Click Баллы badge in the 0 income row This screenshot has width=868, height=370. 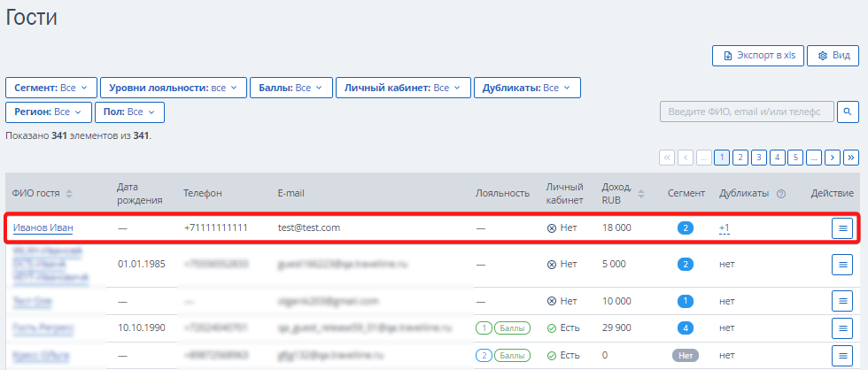512,355
